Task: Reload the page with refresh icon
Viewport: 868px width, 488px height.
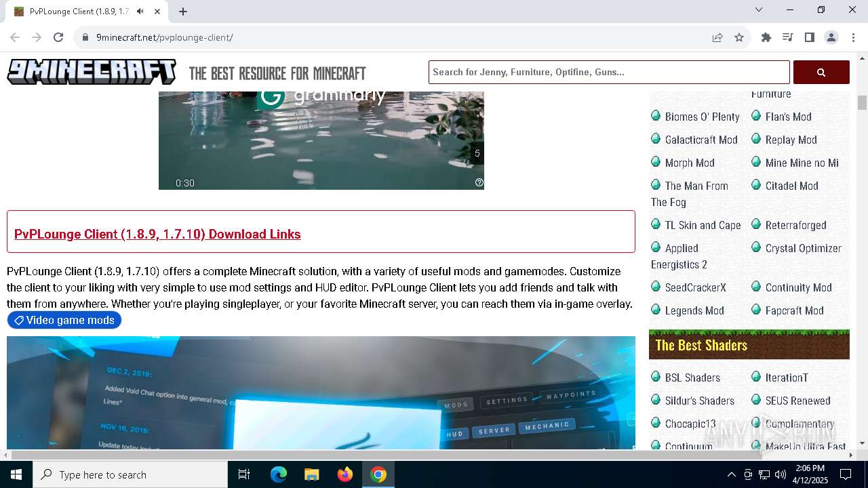Action: coord(58,37)
